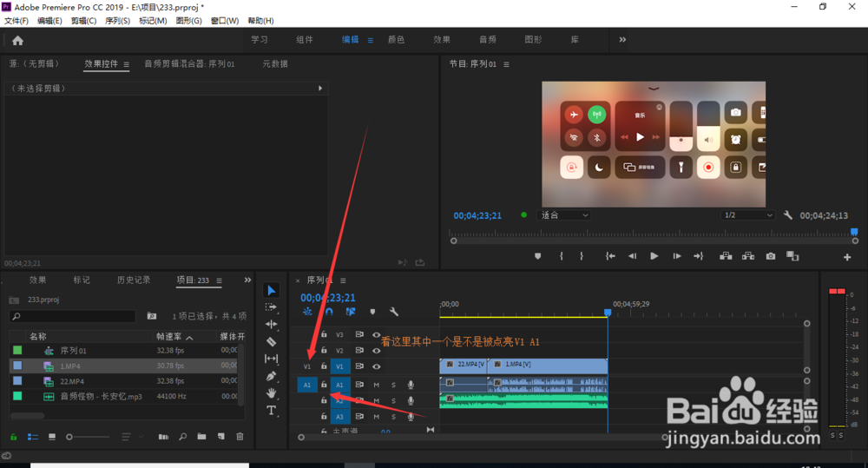Image resolution: width=868 pixels, height=468 pixels.
Task: Toggle V1 source patching button
Action: (x=307, y=366)
